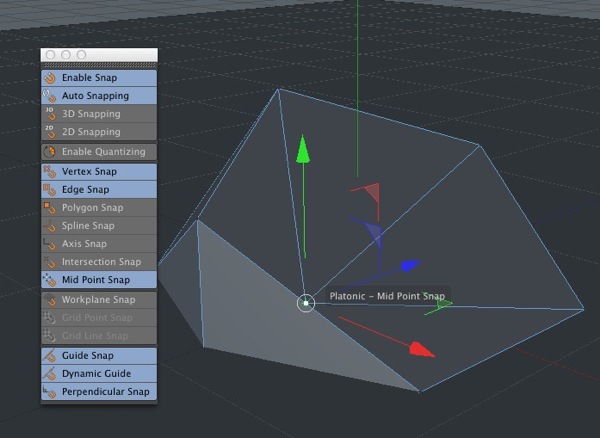Click the Dynamic Guide icon
The width and height of the screenshot is (600, 438).
pyautogui.click(x=50, y=374)
